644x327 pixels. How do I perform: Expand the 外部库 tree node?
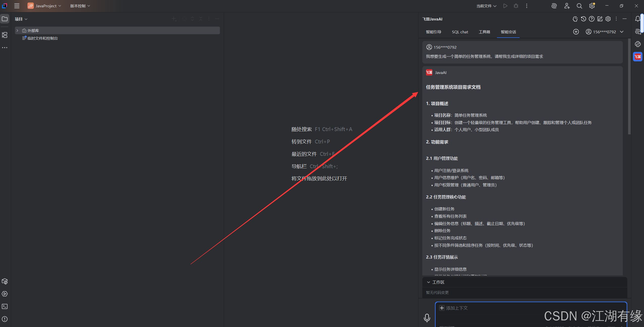click(x=17, y=31)
